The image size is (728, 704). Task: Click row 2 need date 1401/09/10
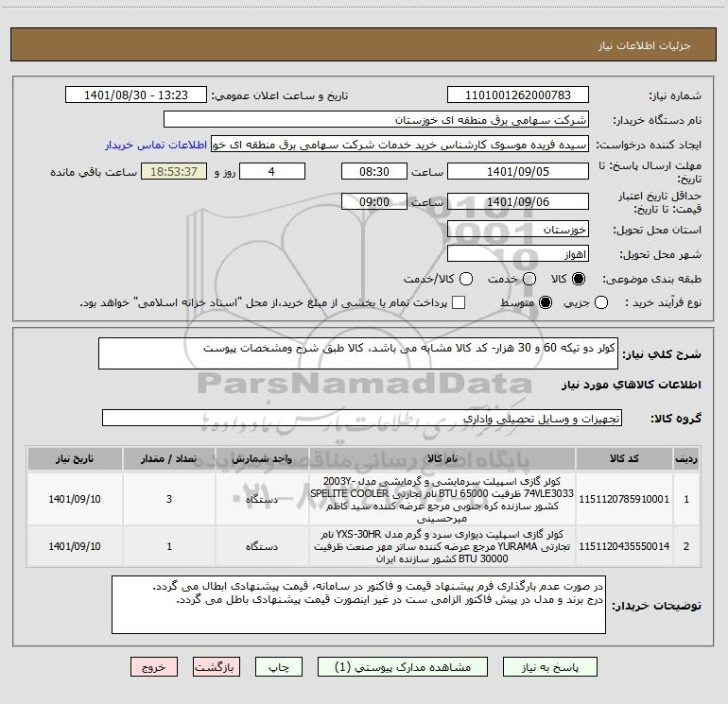click(75, 546)
